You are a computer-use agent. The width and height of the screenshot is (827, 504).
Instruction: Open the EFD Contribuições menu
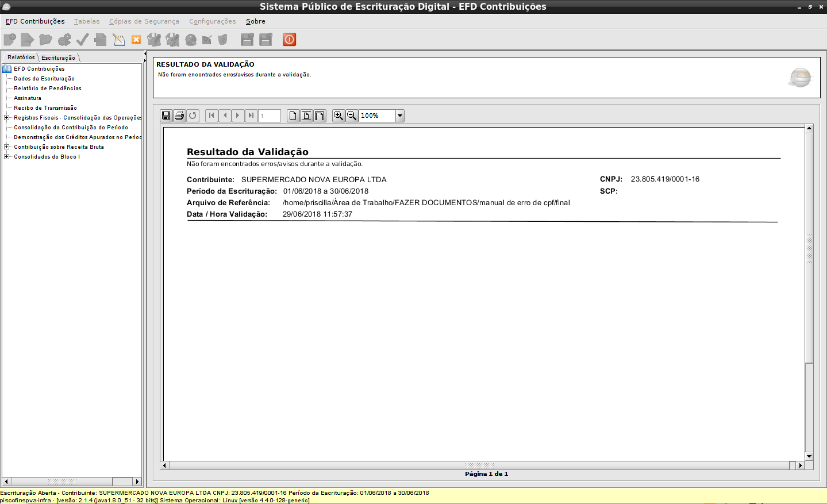(x=35, y=21)
